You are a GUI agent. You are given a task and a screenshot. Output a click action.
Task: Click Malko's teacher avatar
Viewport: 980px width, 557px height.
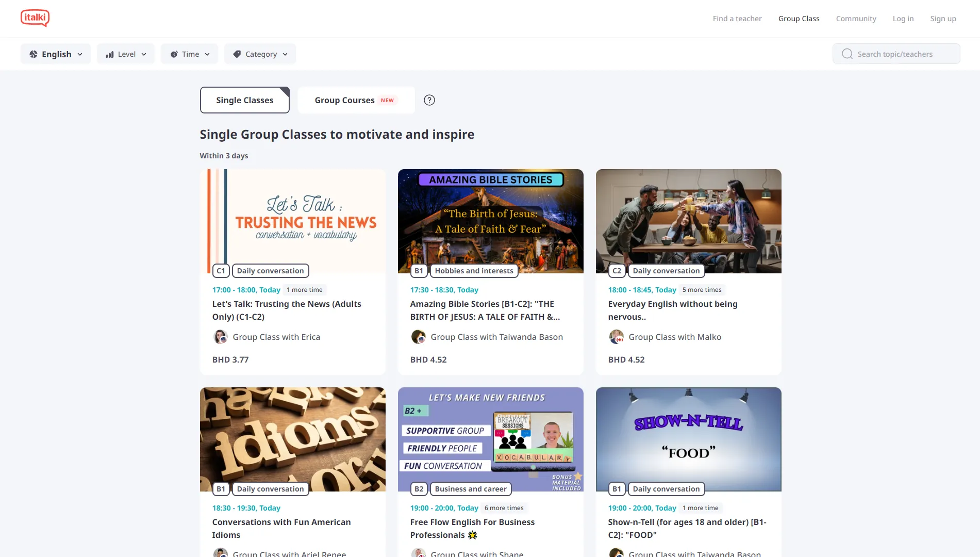[x=617, y=337]
